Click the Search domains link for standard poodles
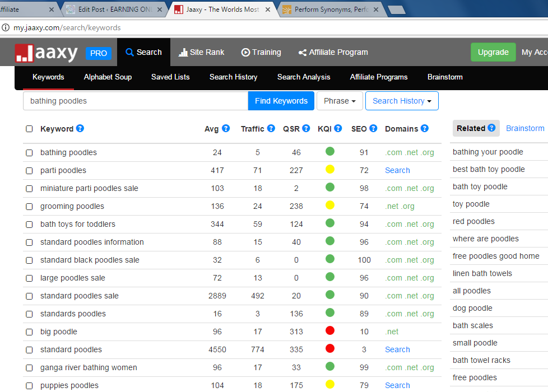Viewport: 548px width, 392px height. [397, 350]
